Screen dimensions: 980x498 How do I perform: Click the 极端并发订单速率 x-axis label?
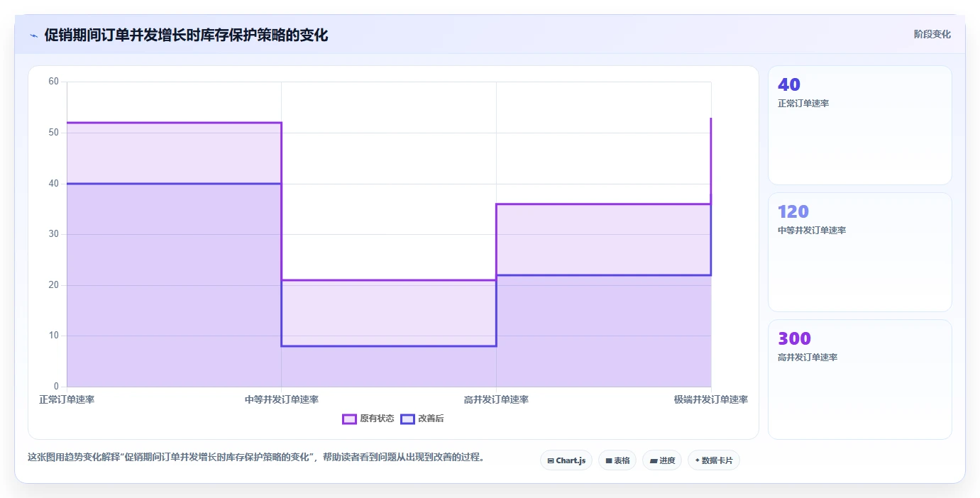pyautogui.click(x=711, y=399)
